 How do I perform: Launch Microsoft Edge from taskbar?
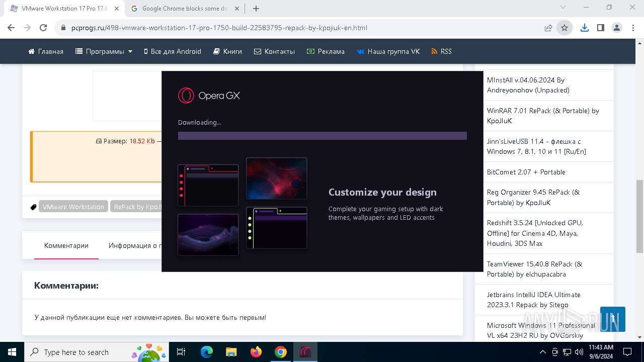click(207, 352)
